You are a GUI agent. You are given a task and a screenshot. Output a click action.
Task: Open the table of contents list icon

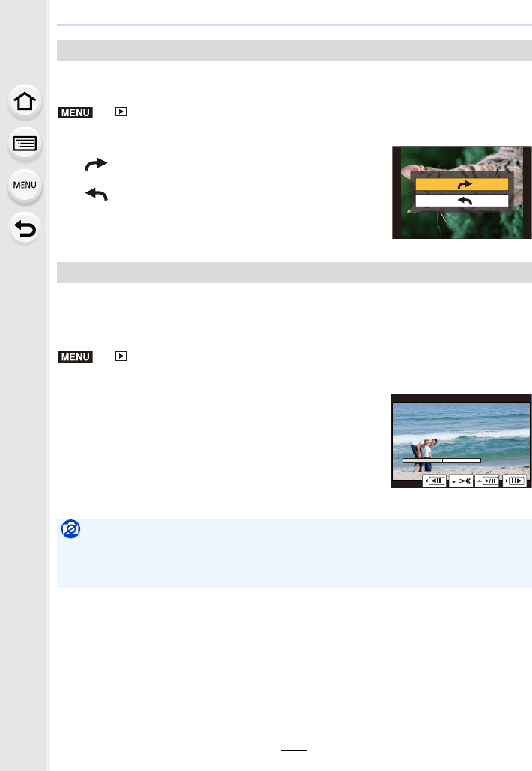point(25,144)
